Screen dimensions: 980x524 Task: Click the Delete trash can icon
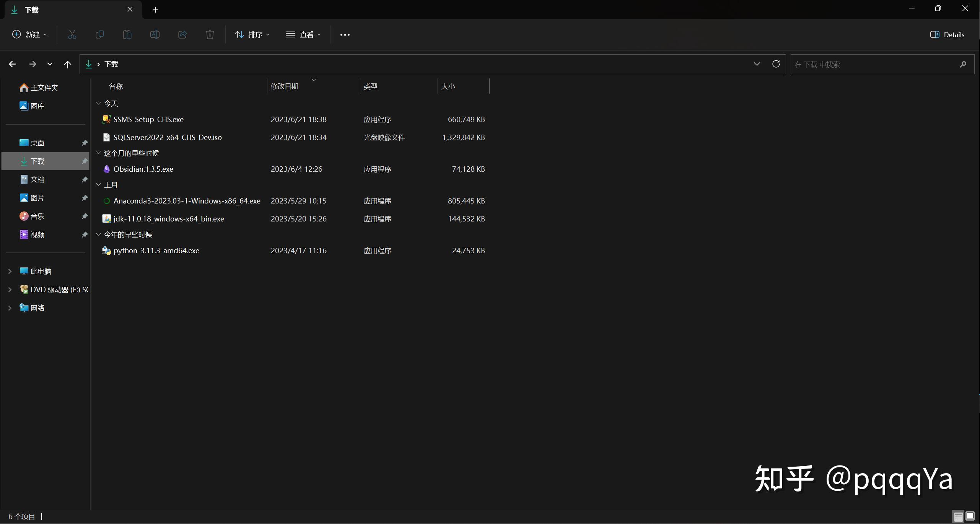[x=210, y=34]
